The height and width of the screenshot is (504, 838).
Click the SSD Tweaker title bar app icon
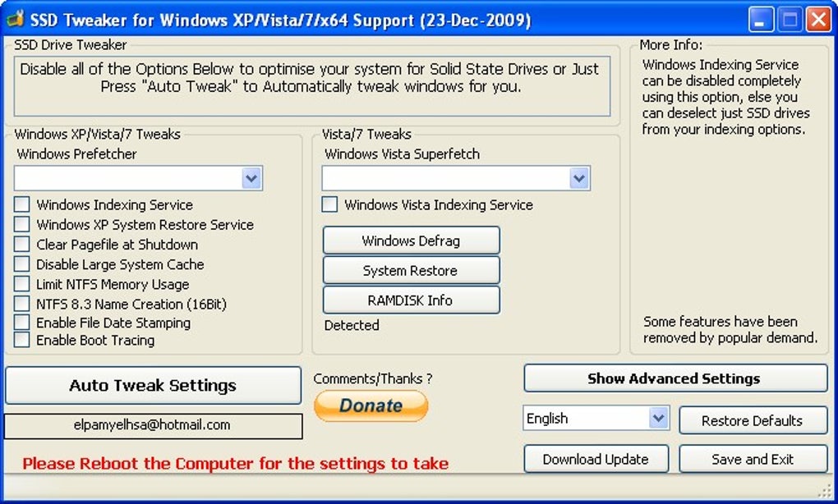tap(15, 19)
